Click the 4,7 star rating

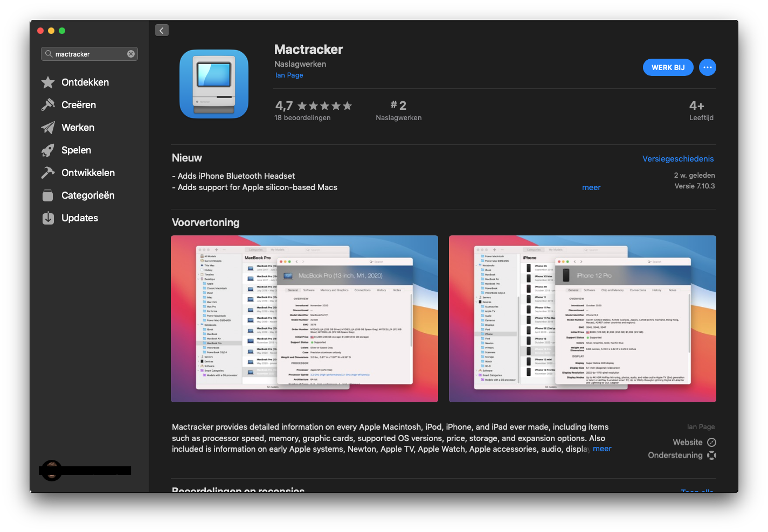click(x=313, y=106)
